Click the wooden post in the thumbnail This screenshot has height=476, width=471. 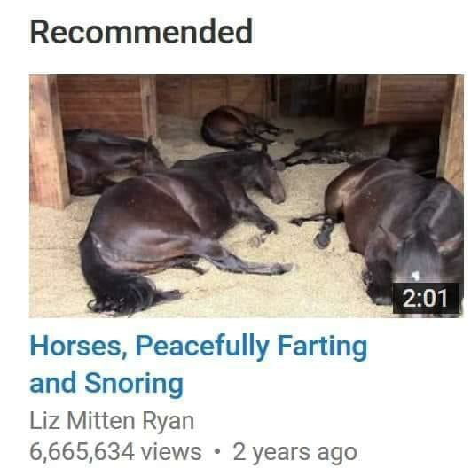click(x=49, y=141)
